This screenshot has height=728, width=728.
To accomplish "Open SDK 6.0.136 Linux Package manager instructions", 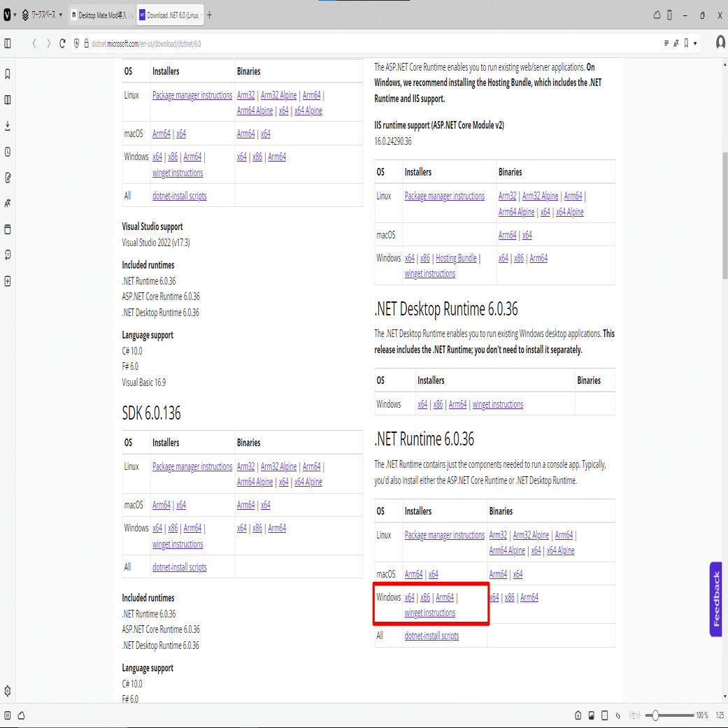I will point(192,466).
